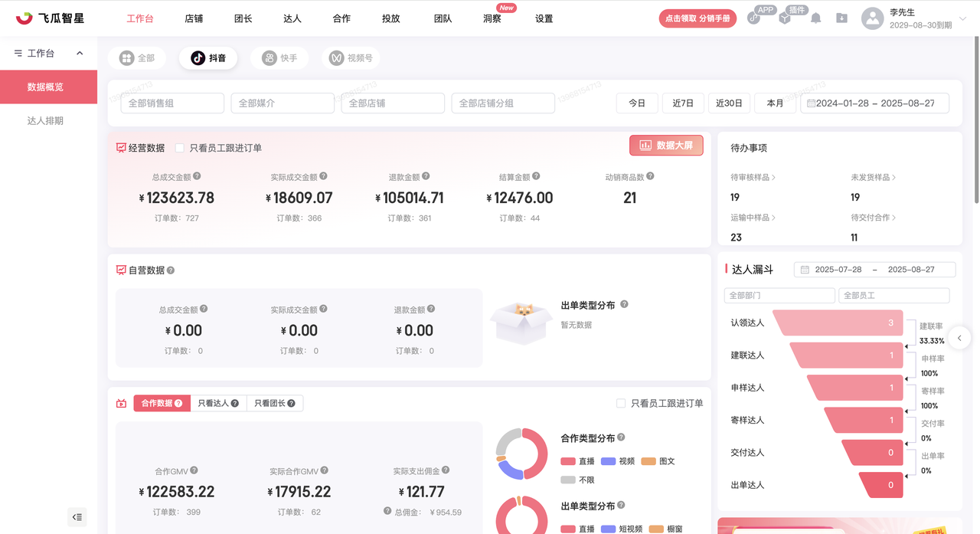Open the 2024-01-28 – 2025-08-27 date picker
The image size is (980, 534).
(874, 103)
